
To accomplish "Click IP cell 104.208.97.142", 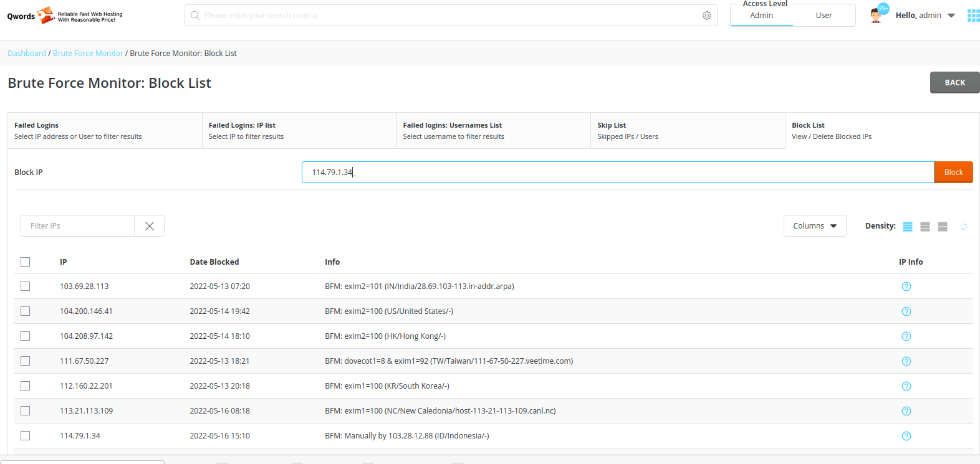I will (x=87, y=336).
